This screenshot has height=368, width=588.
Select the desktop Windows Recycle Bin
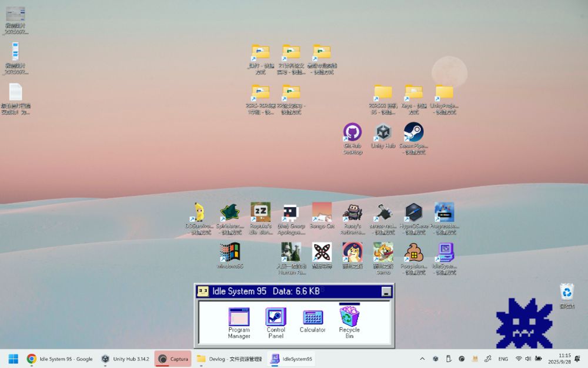click(x=567, y=296)
